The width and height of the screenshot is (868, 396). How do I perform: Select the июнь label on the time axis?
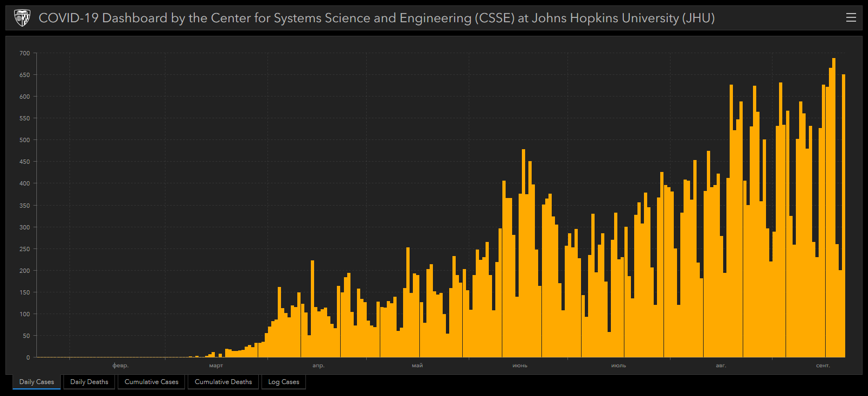[x=520, y=366]
